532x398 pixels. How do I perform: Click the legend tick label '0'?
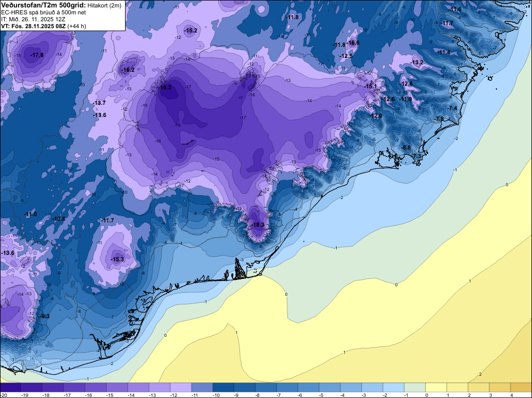click(x=427, y=395)
